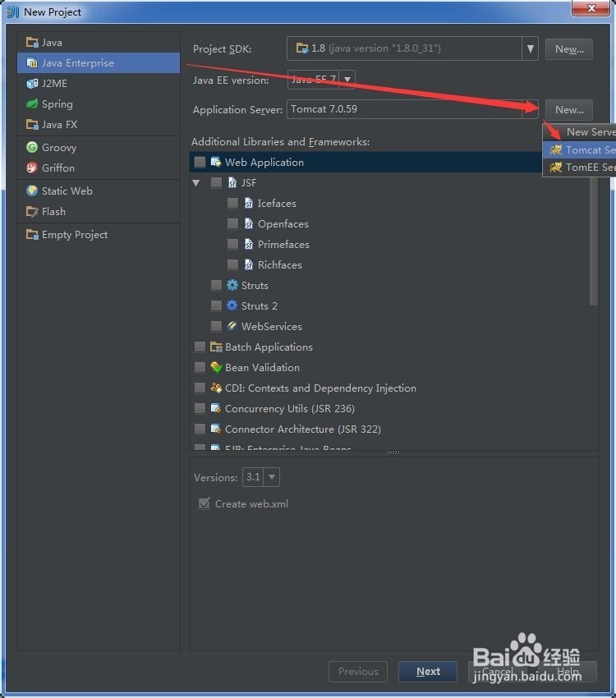
Task: Select the Java project type icon
Action: pyautogui.click(x=32, y=42)
